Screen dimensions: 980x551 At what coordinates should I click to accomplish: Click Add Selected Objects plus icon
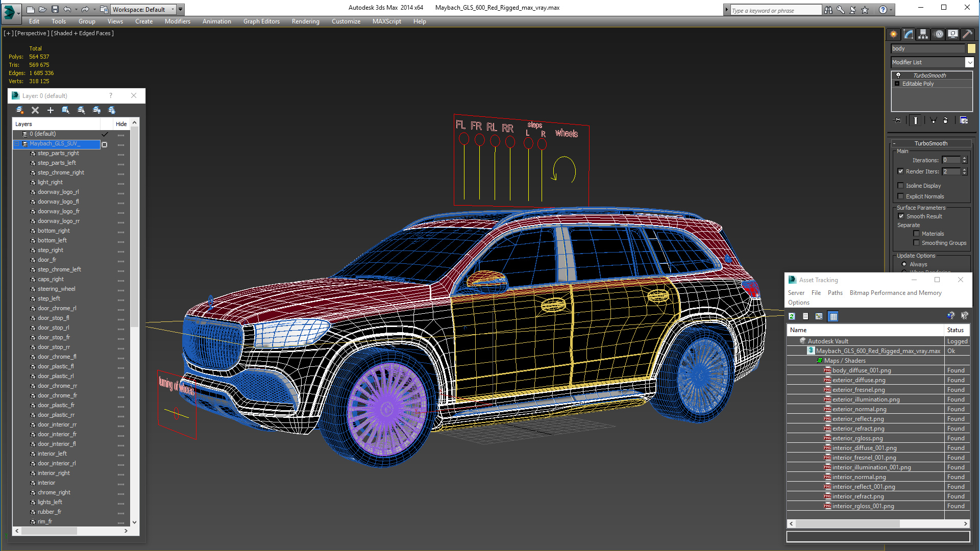(x=51, y=110)
